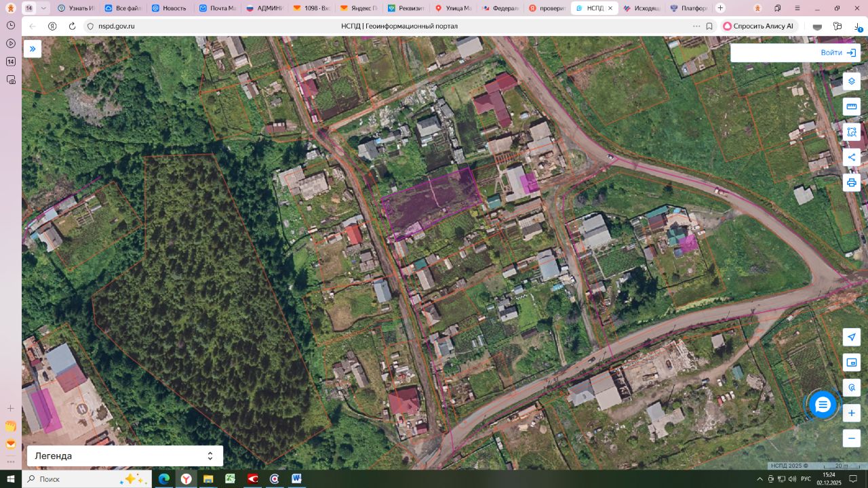Select the ruler measurement tool
This screenshot has width=868, height=488.
852,106
